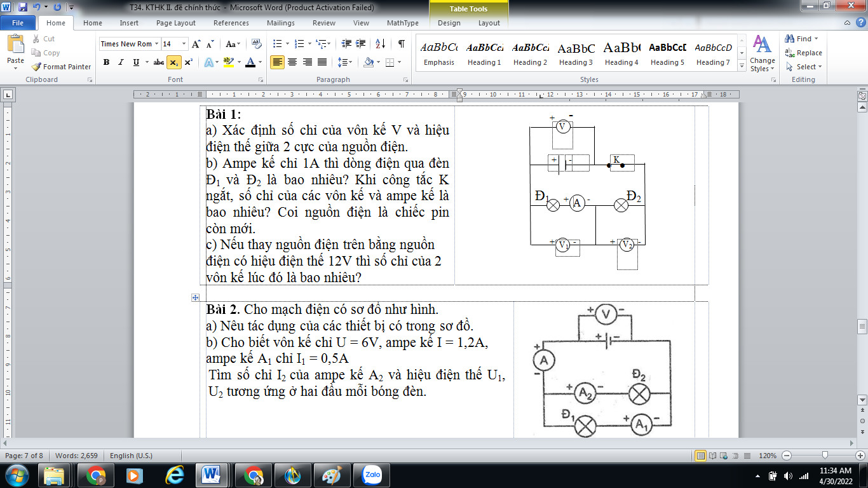This screenshot has width=868, height=488.
Task: Click the Show/Hide paragraph marks icon
Action: tap(401, 44)
